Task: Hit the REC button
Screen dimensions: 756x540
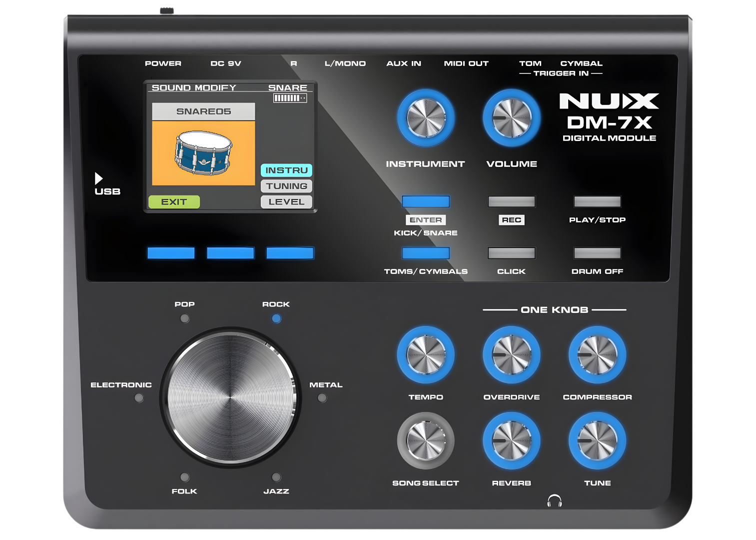Action: tap(512, 201)
